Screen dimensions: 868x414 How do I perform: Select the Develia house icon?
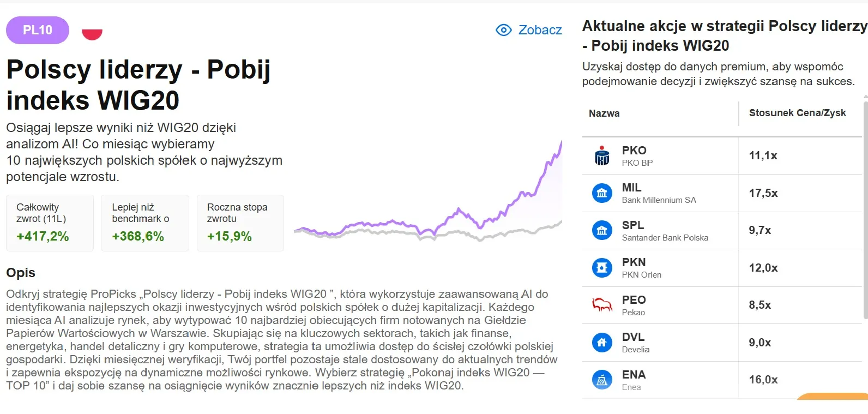602,342
